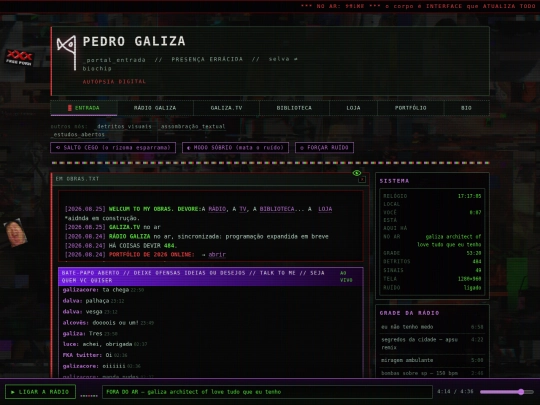Select the PORTFÓLIO tab

[411, 108]
